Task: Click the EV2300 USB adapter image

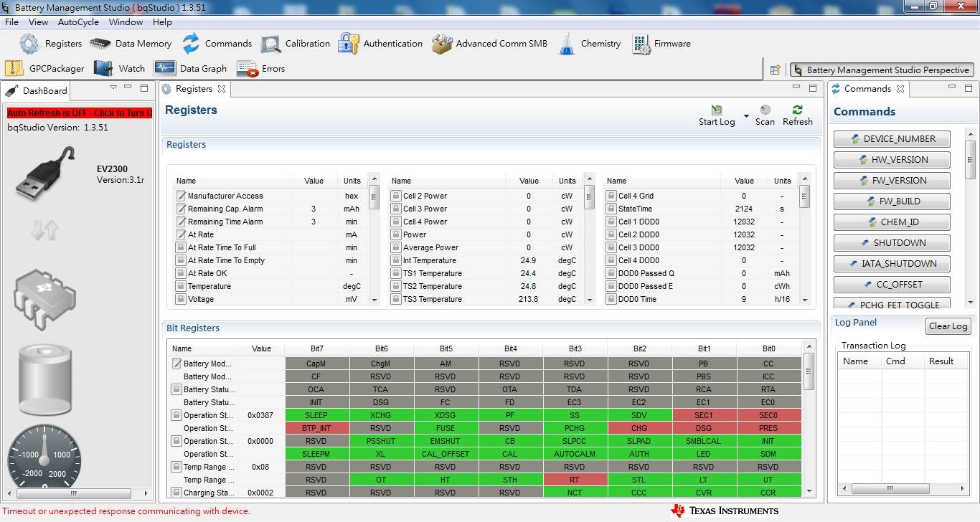Action: [x=45, y=173]
